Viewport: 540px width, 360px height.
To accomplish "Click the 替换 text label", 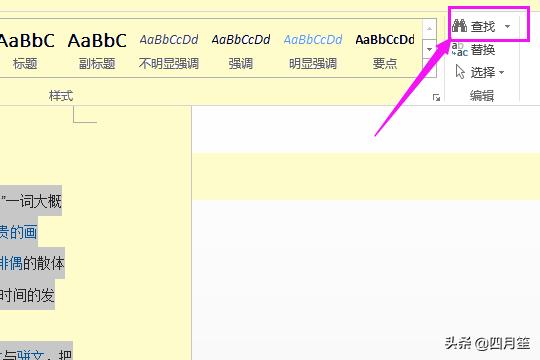I will [x=483, y=50].
